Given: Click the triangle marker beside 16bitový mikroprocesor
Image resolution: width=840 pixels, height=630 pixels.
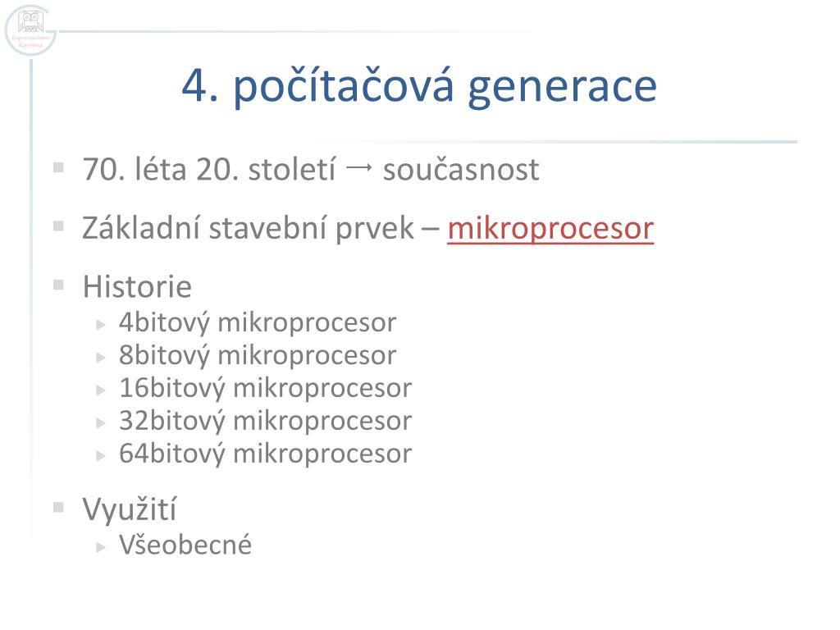Looking at the screenshot, I should click(x=101, y=390).
